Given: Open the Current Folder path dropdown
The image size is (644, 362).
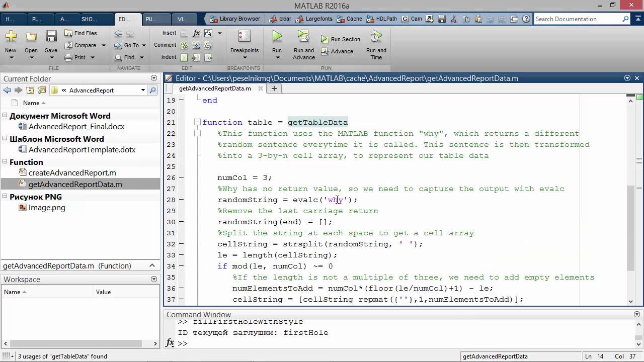Looking at the screenshot, I should click(x=143, y=90).
